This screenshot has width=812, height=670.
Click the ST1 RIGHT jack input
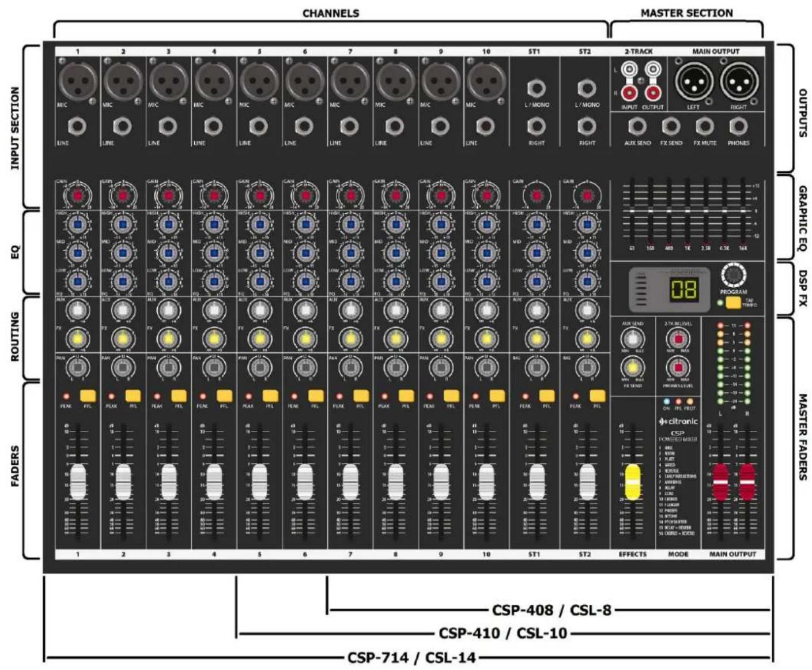pos(536,126)
